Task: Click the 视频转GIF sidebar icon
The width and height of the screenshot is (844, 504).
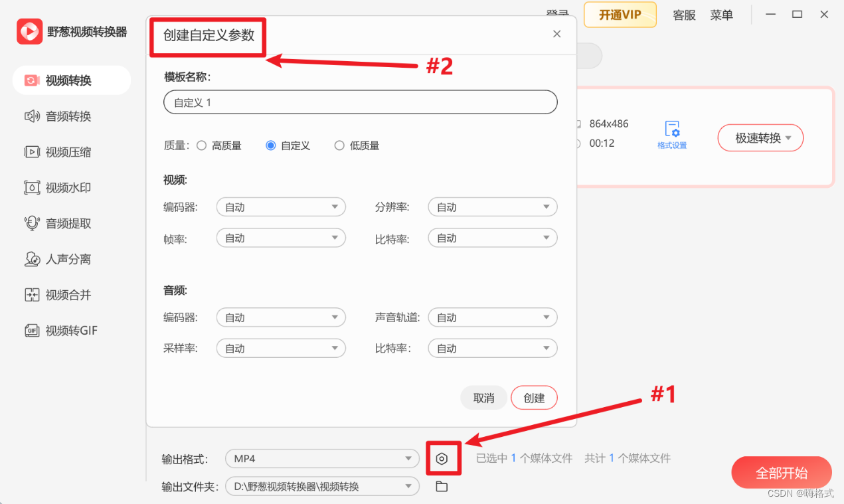Action: click(32, 331)
